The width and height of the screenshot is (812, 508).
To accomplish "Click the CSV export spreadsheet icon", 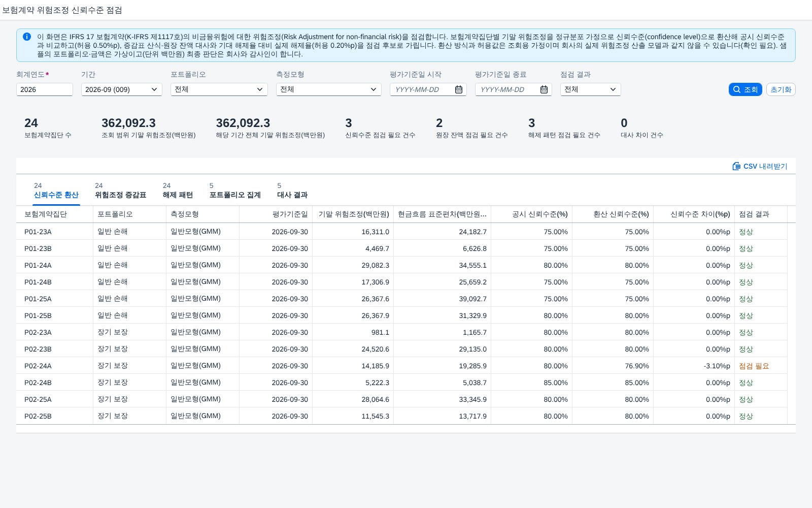I will point(736,166).
